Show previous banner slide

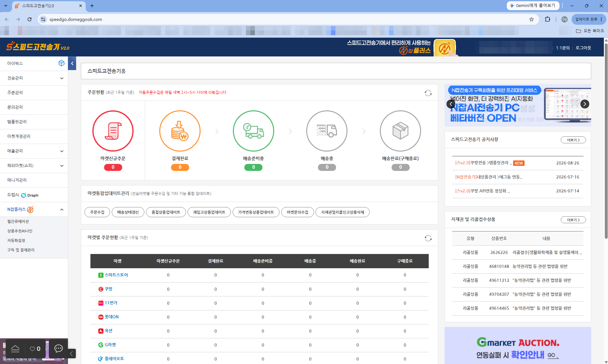coord(451,104)
